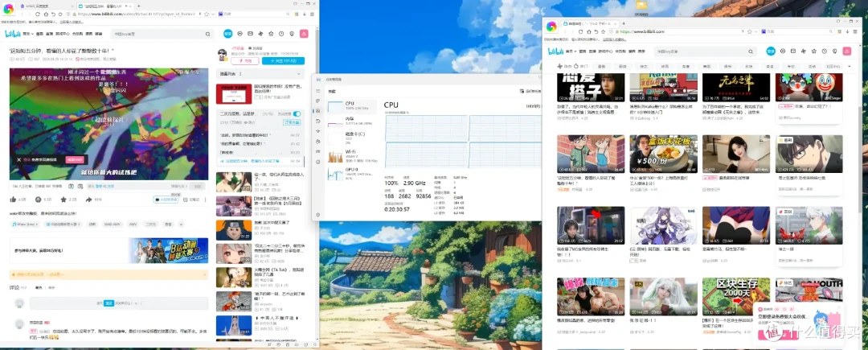Open Task Manager Startup apps icon
This screenshot has width=868, height=350.
[317, 130]
